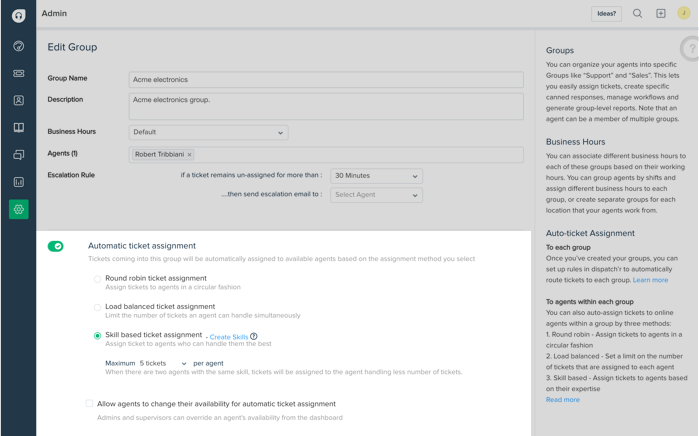Toggle Automatic ticket assignment switch off
The width and height of the screenshot is (699, 436).
coord(56,246)
